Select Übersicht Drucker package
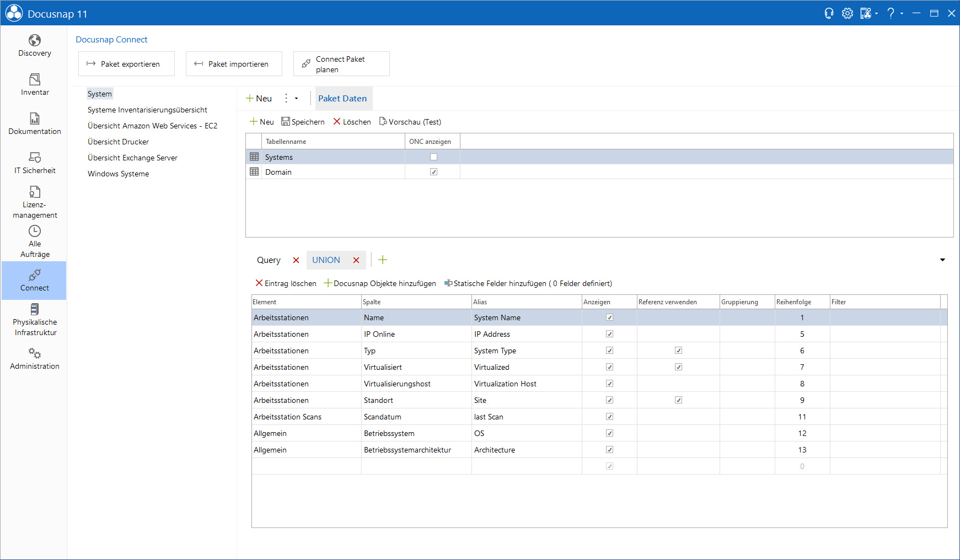 (118, 142)
